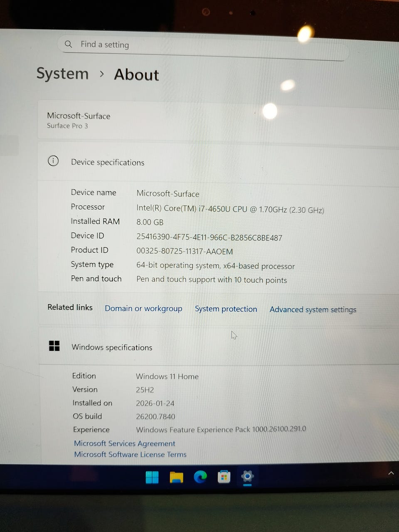Viewport: 399px width, 532px height.
Task: Click the 64-bit operating system value
Action: coord(216,266)
